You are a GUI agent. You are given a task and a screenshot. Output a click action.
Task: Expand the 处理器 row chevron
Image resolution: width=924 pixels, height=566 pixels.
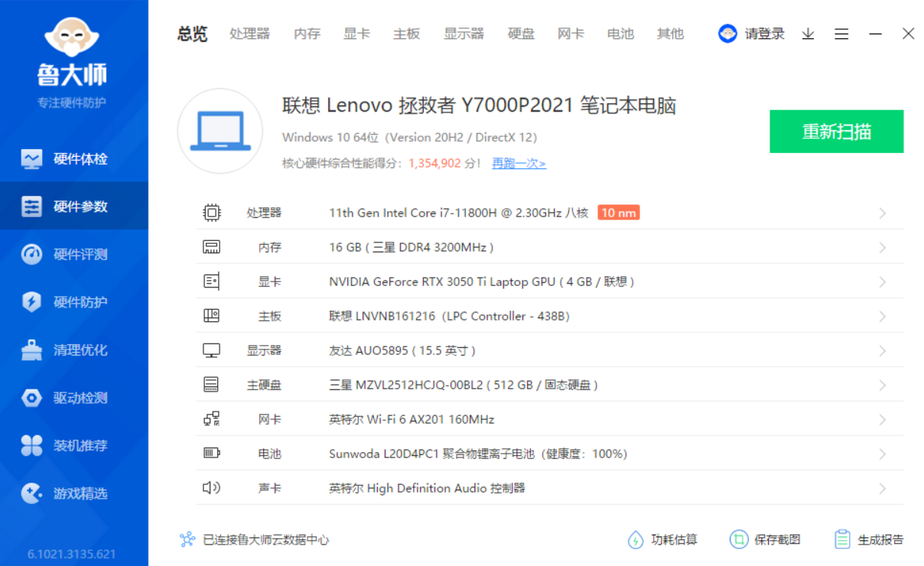(883, 213)
